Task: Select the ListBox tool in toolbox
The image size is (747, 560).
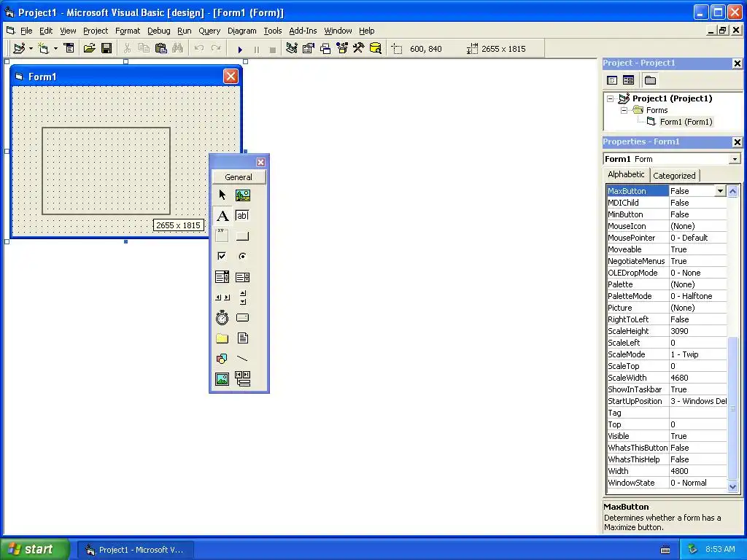Action: 242,277
